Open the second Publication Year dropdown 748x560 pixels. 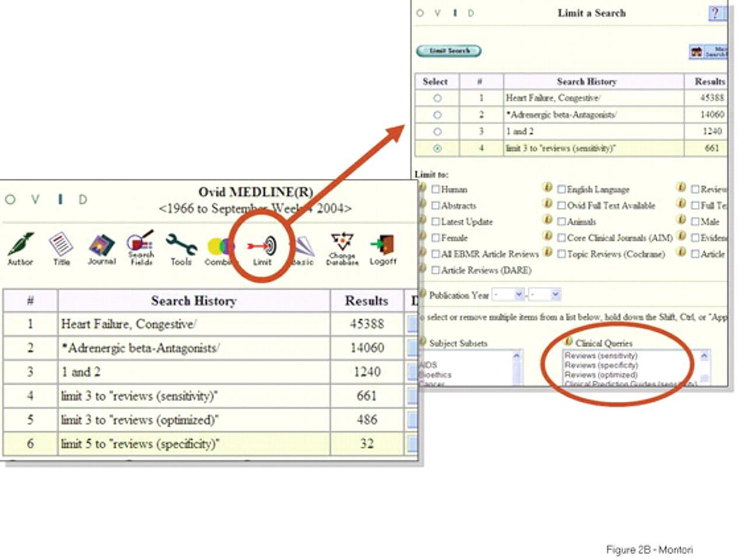point(545,295)
